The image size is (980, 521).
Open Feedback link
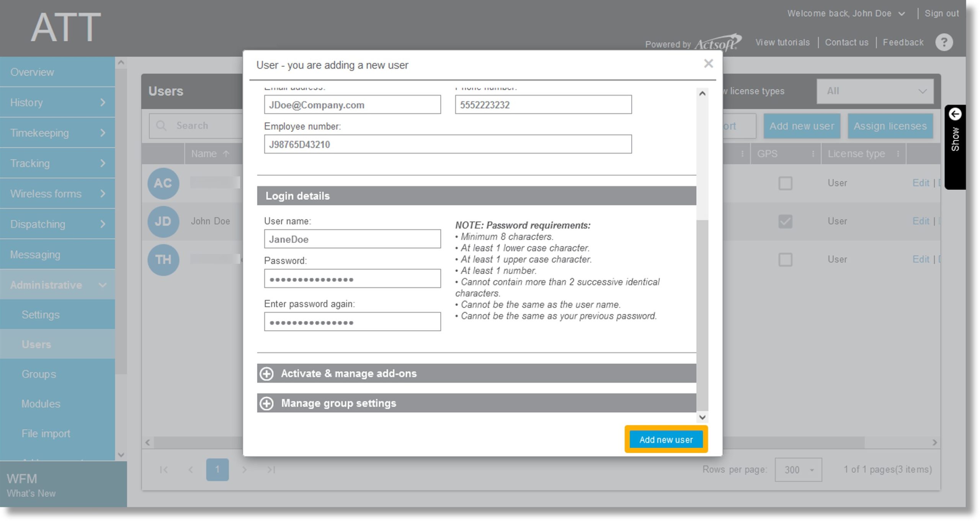(903, 42)
